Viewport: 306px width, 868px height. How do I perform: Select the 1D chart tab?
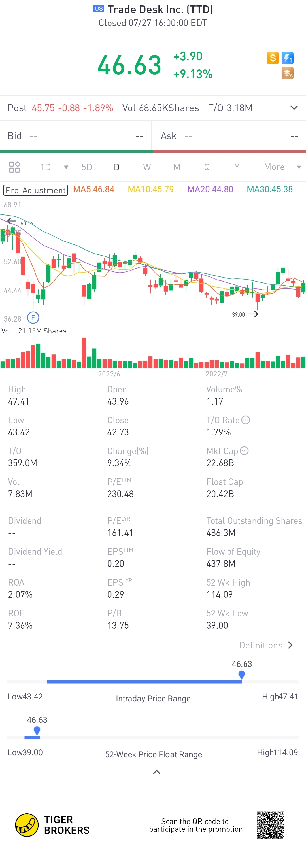click(46, 167)
